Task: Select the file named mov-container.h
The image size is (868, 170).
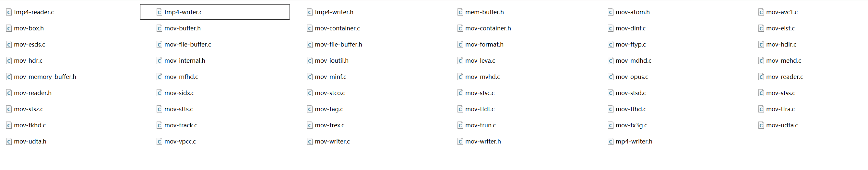Action: coord(488,28)
